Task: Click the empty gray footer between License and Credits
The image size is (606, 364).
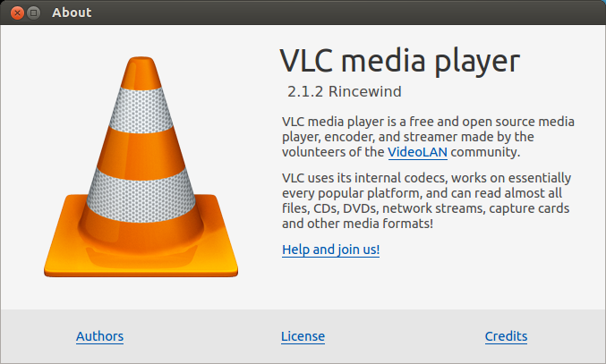Action: click(405, 336)
